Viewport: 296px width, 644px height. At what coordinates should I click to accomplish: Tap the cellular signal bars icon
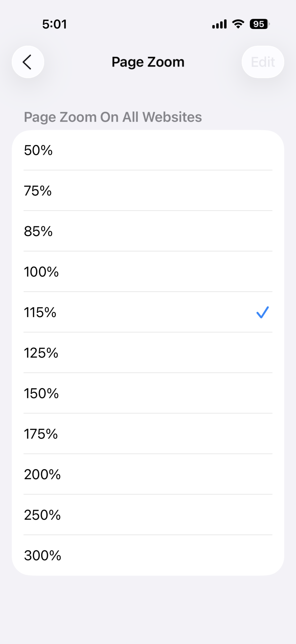tap(219, 24)
